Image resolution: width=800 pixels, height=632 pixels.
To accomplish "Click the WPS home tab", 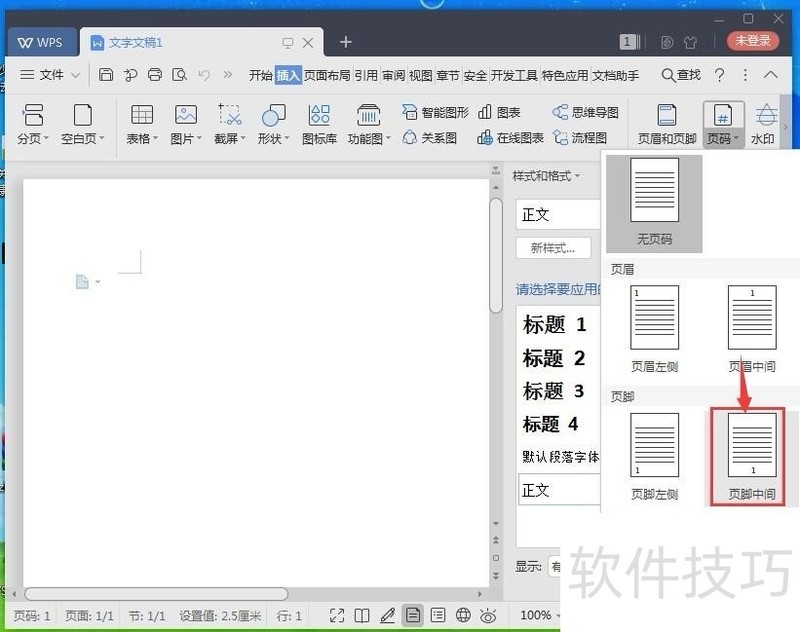I will 40,42.
